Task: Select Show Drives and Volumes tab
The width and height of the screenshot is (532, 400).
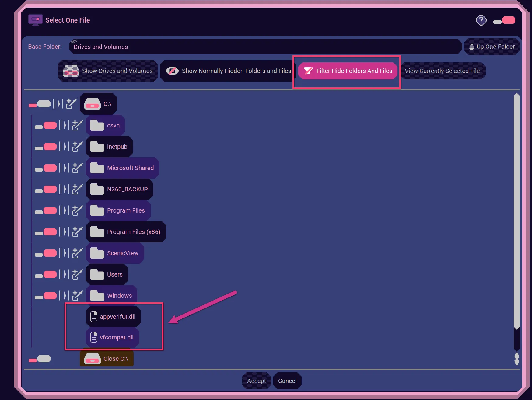Action: (x=108, y=71)
